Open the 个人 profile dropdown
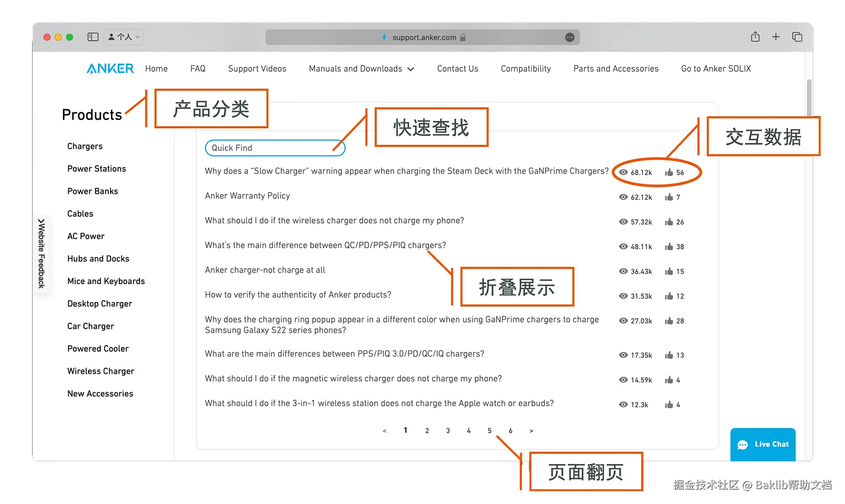 tap(124, 37)
